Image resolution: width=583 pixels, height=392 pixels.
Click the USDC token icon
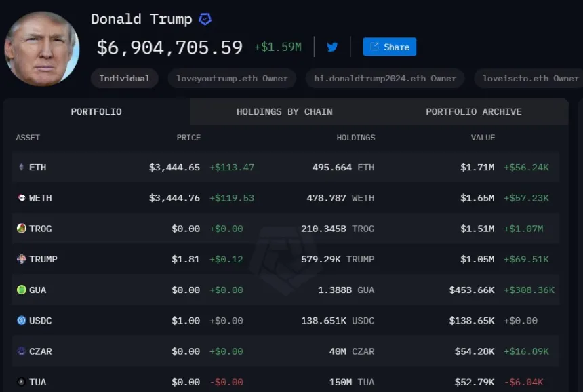pyautogui.click(x=22, y=320)
